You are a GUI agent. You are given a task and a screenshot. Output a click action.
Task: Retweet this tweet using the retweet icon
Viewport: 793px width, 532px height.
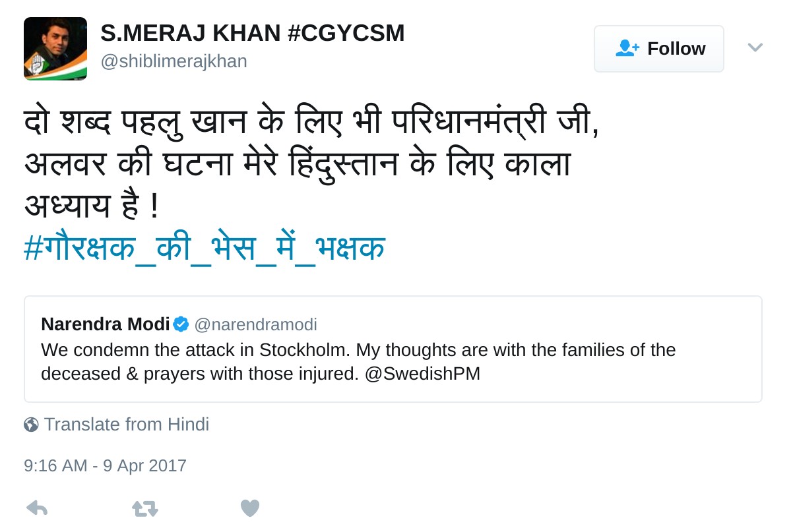[144, 508]
